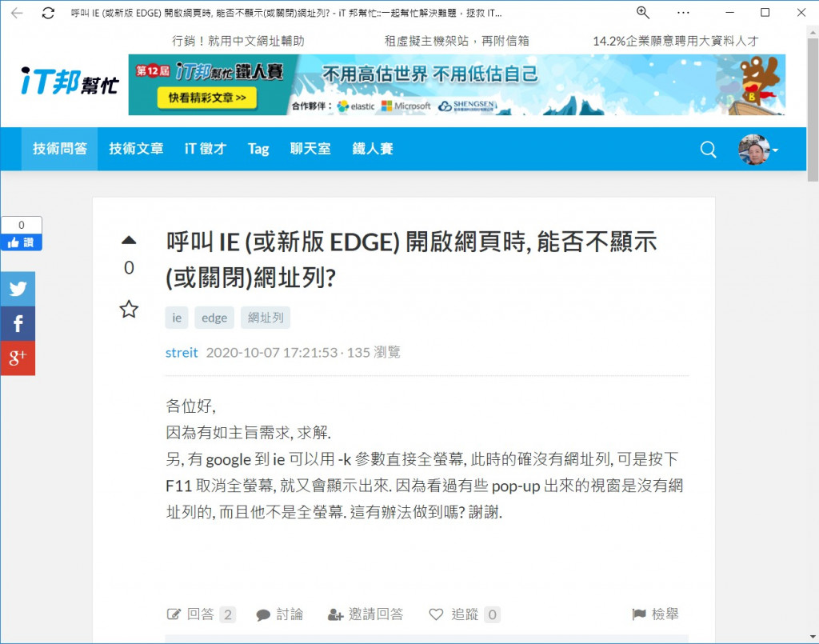The image size is (819, 644).
Task: Open the three-dots more menu
Action: click(683, 13)
